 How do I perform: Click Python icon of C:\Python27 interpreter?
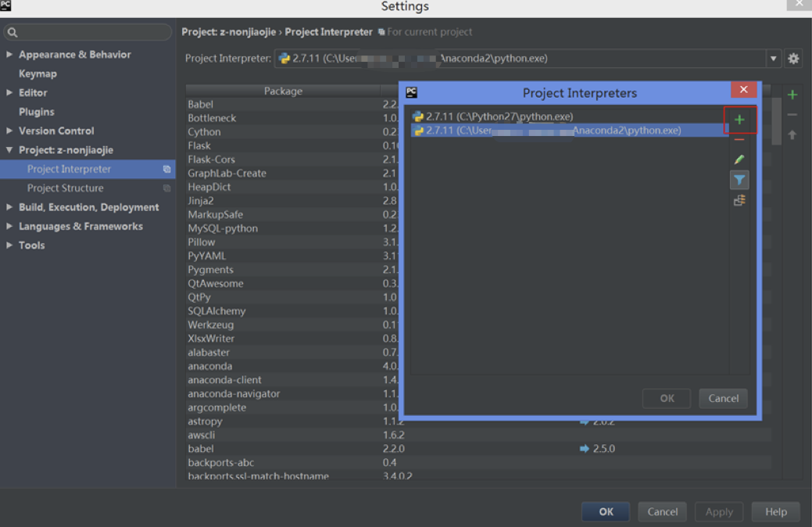pos(418,117)
